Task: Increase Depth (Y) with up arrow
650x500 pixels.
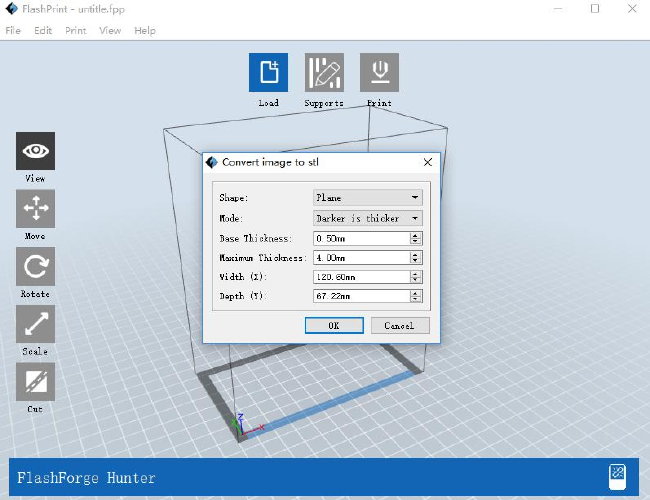Action: click(x=415, y=293)
